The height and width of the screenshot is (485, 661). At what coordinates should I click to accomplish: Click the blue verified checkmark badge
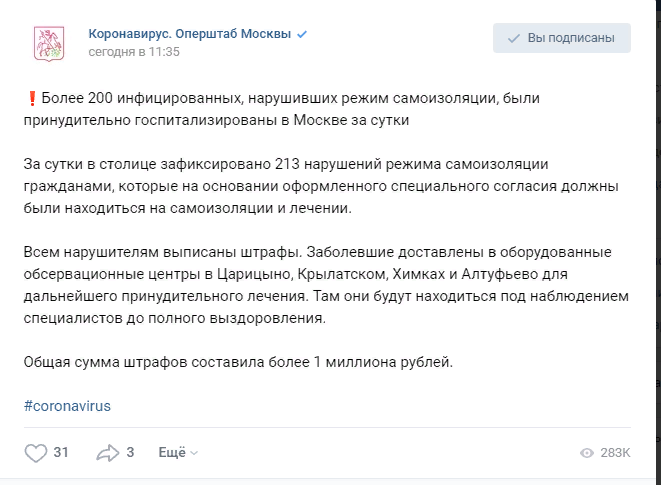coord(302,34)
